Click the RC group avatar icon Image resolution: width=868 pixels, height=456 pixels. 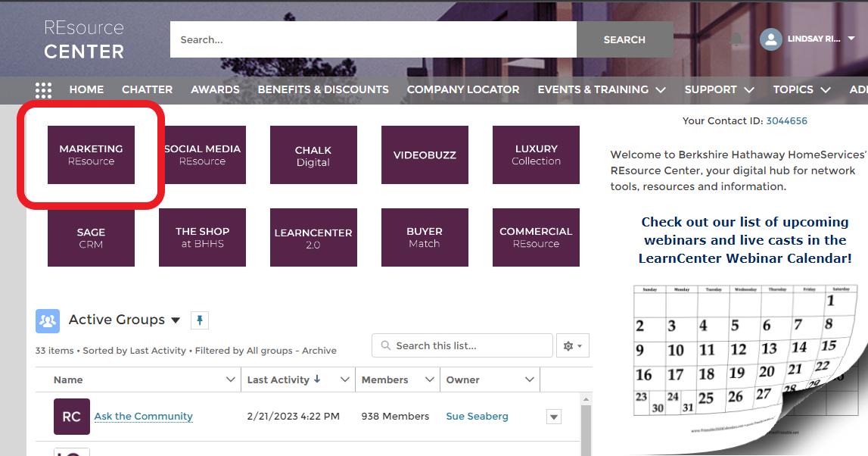71,417
